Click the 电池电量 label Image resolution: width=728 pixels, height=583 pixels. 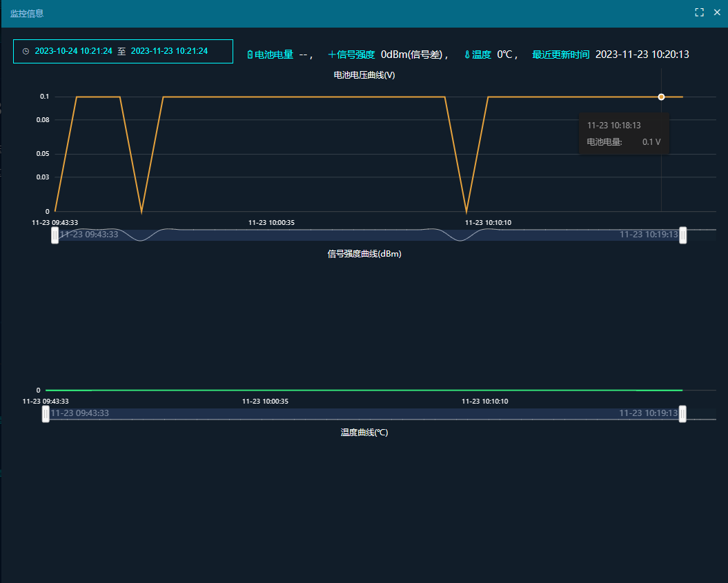tap(274, 55)
